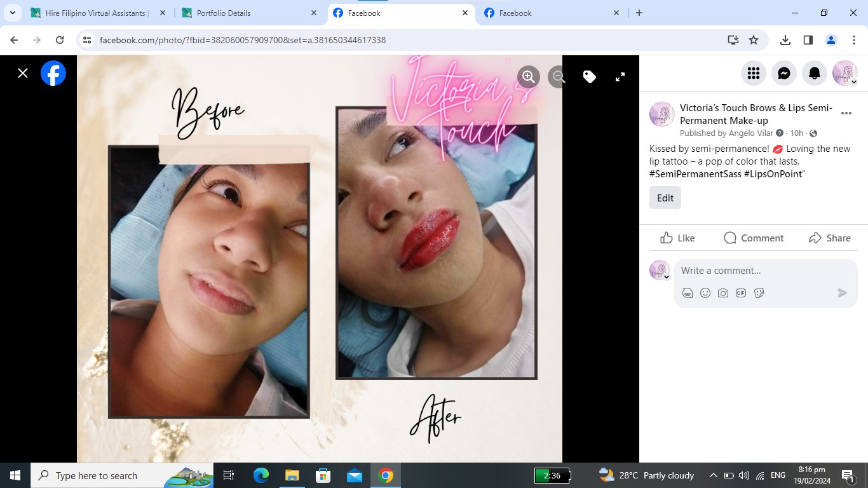Like the photo
Viewport: 868px width, 488px height.
point(677,238)
